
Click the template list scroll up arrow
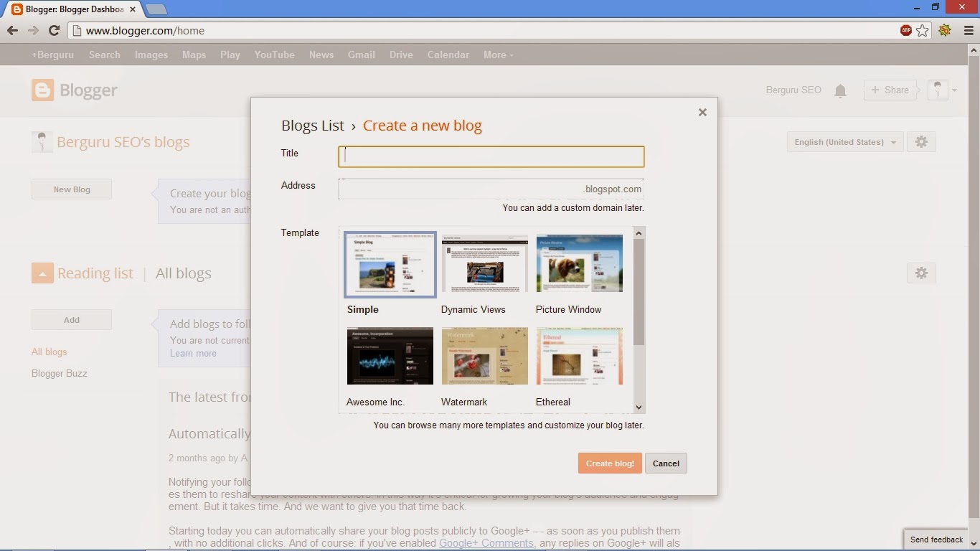[x=639, y=233]
